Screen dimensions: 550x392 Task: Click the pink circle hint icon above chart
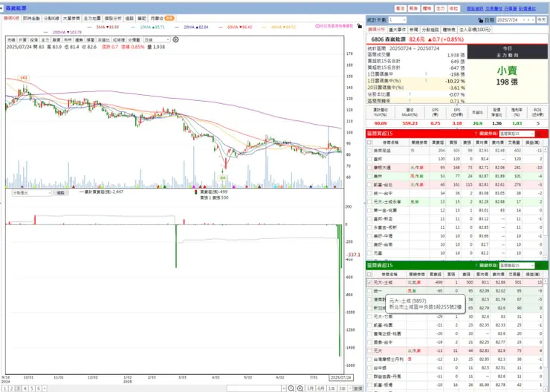(317, 26)
